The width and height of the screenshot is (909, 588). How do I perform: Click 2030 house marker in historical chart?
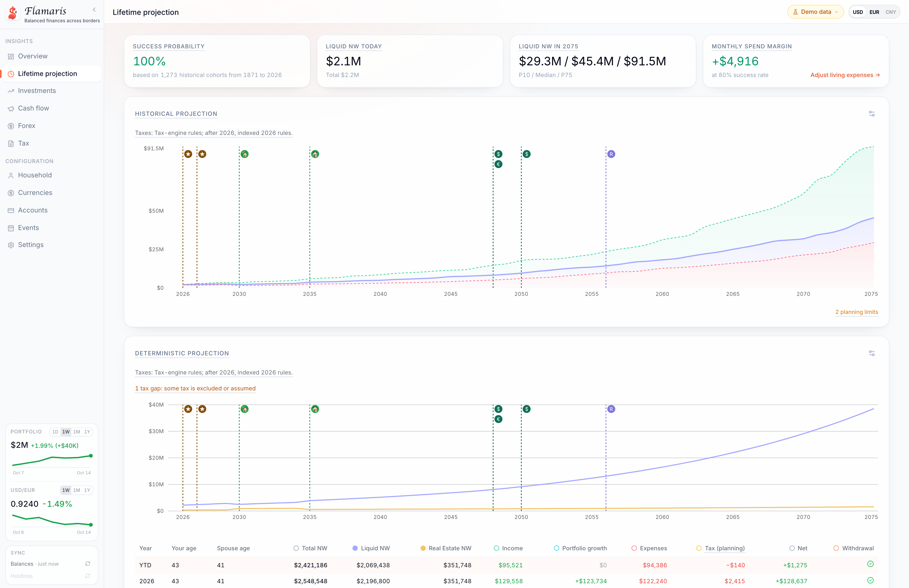tap(245, 154)
